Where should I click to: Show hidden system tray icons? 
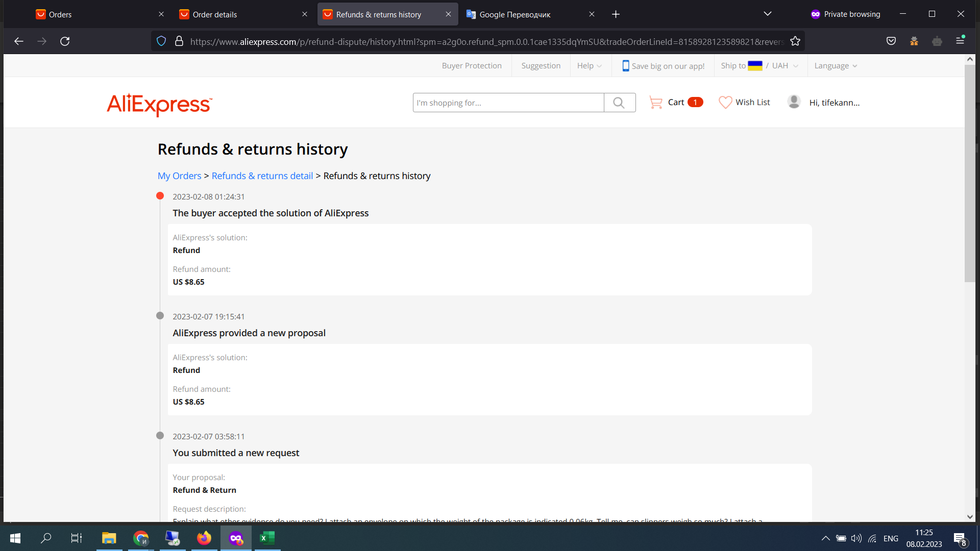825,538
